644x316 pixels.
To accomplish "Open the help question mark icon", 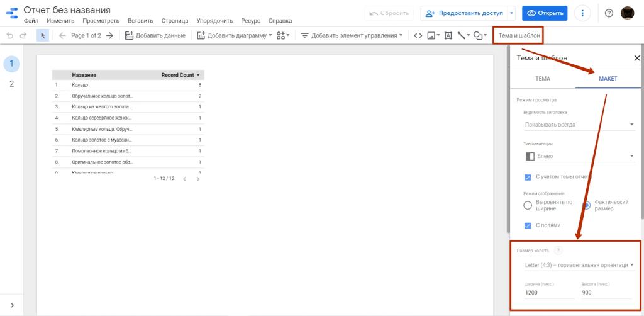I will pos(609,13).
